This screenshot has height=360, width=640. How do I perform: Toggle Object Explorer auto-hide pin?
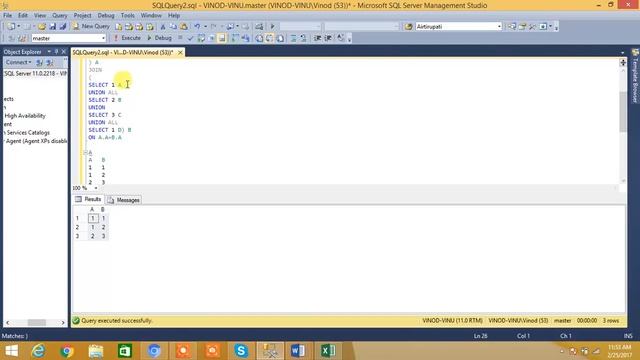[x=56, y=52]
